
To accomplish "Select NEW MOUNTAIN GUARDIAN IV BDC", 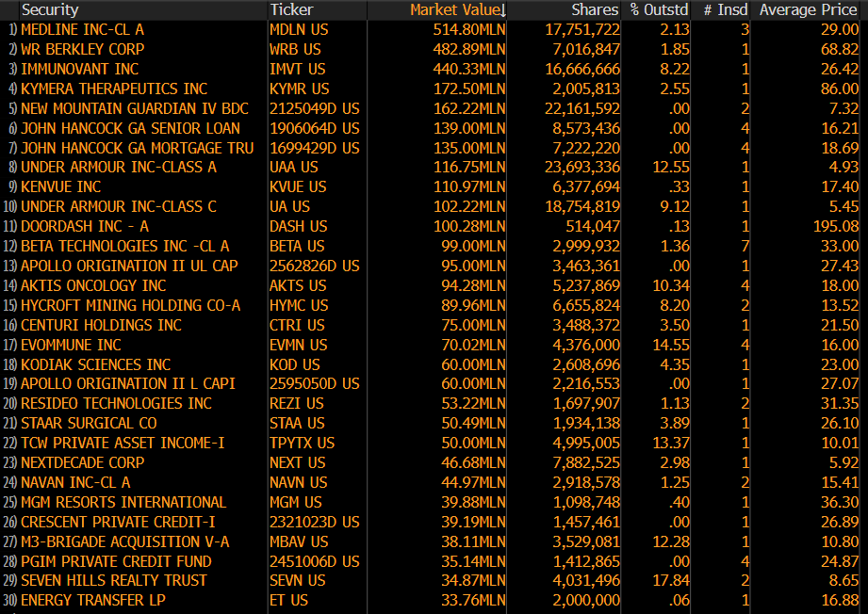I will click(135, 108).
